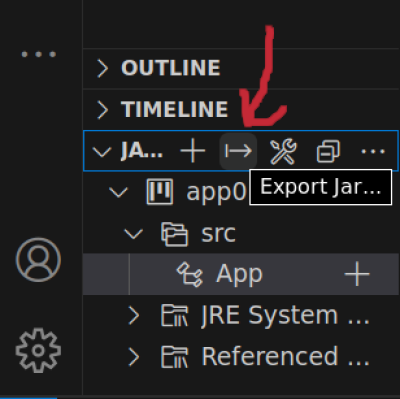Collapse the Java Projects section chevron
400x399 pixels.
point(101,152)
